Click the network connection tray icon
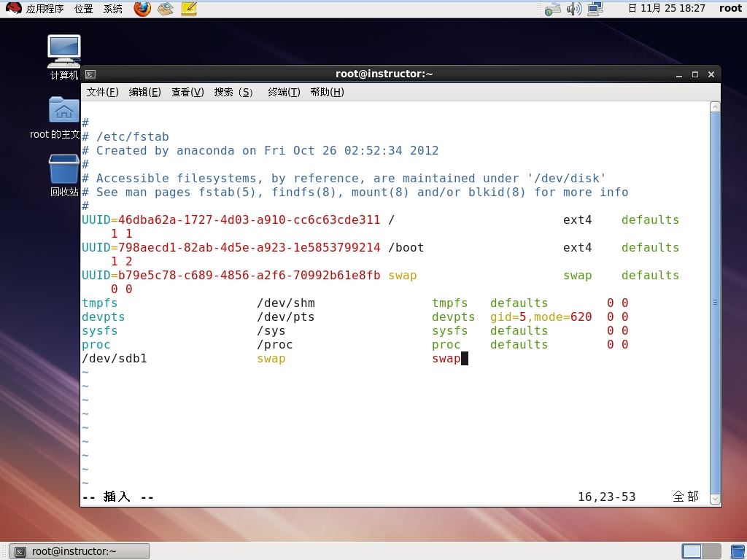747x560 pixels. point(595,9)
